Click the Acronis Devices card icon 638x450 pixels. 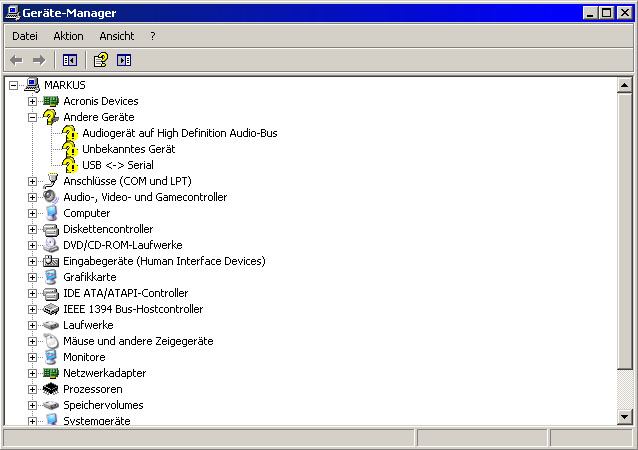(51, 101)
